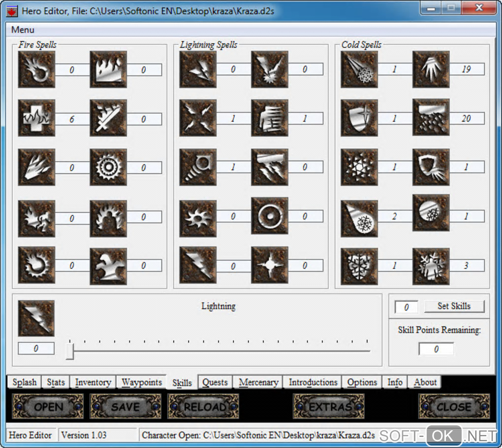
Task: Open the Info tab
Action: 395,382
